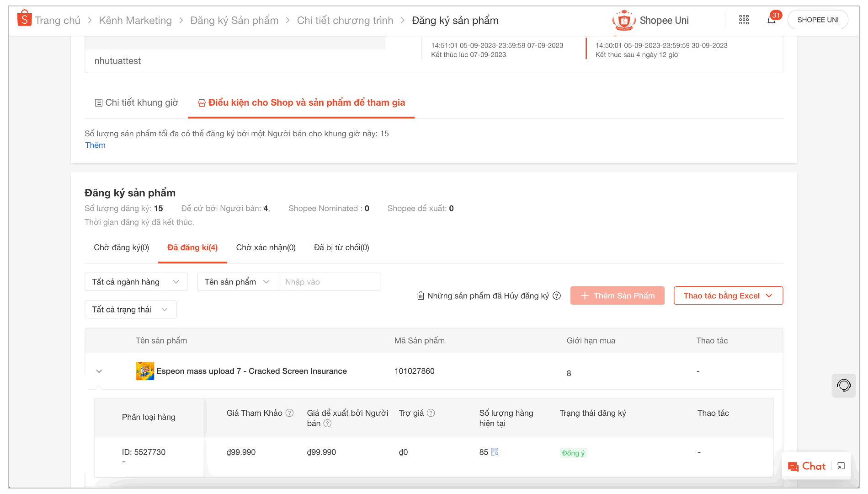Open the apps grid icon beside notifications
The image size is (868, 494).
(744, 20)
